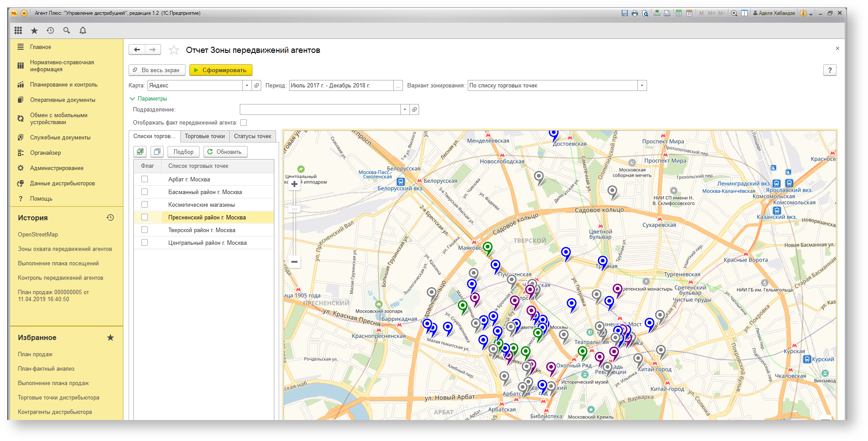The image size is (868, 441).
Task: Go back with the left arrow button
Action: click(137, 50)
